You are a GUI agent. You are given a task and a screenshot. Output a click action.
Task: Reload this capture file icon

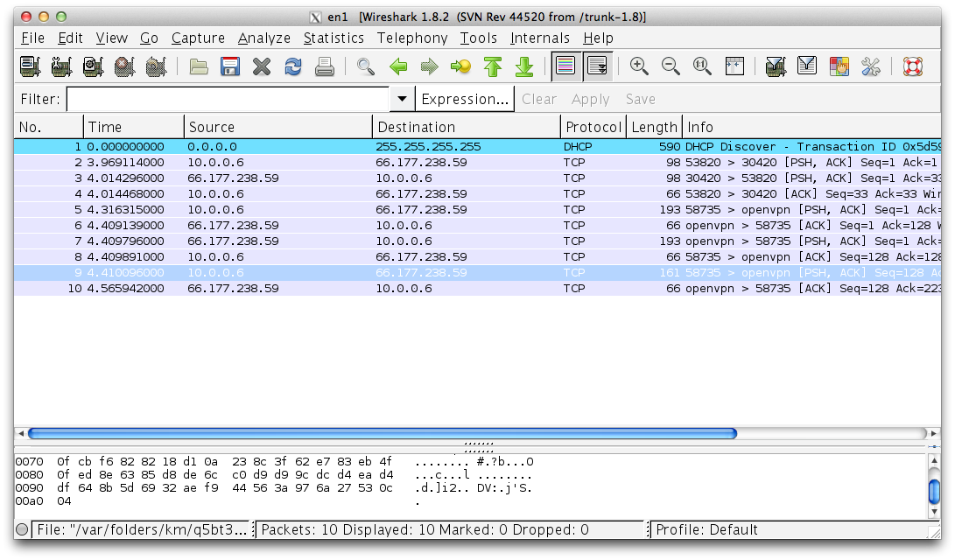tap(293, 66)
